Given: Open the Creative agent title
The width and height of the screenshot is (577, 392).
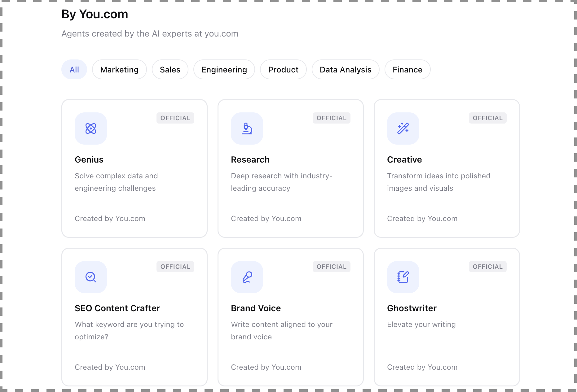Looking at the screenshot, I should click(x=404, y=159).
